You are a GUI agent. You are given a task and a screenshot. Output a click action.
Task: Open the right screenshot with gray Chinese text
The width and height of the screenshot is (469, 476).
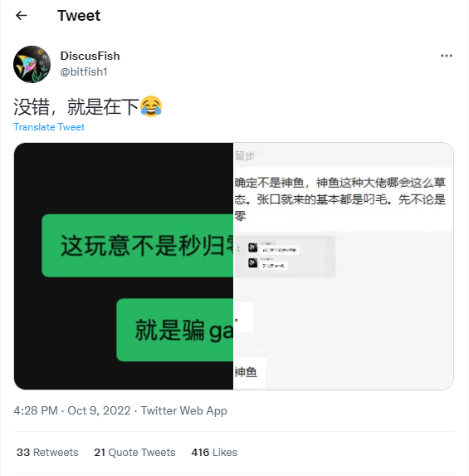[x=344, y=266]
